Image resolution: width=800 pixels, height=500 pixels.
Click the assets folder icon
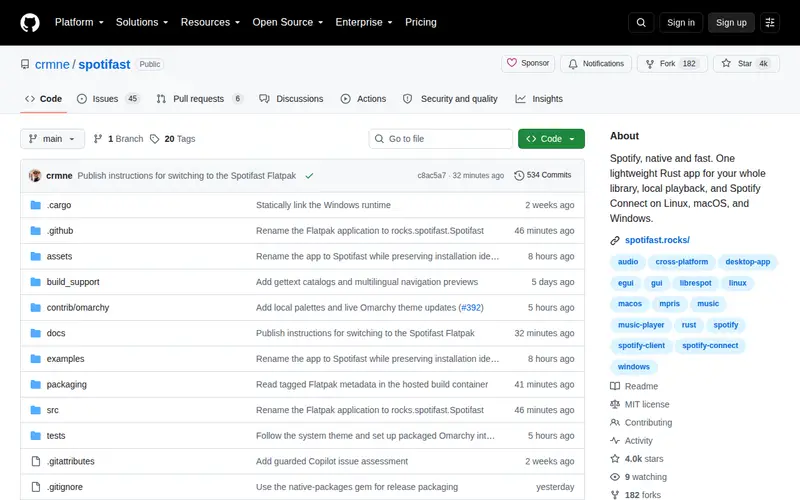(x=35, y=256)
